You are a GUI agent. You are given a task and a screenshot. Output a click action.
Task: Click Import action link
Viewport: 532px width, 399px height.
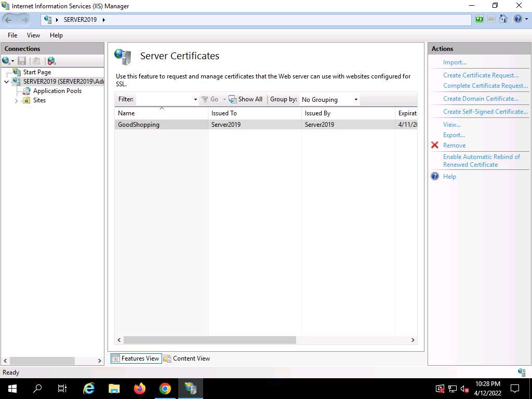(455, 62)
